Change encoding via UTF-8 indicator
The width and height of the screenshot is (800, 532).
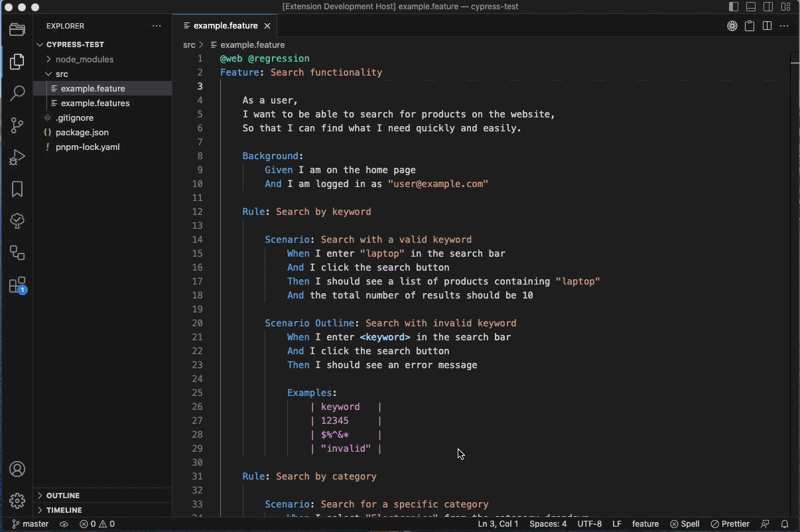(x=590, y=524)
